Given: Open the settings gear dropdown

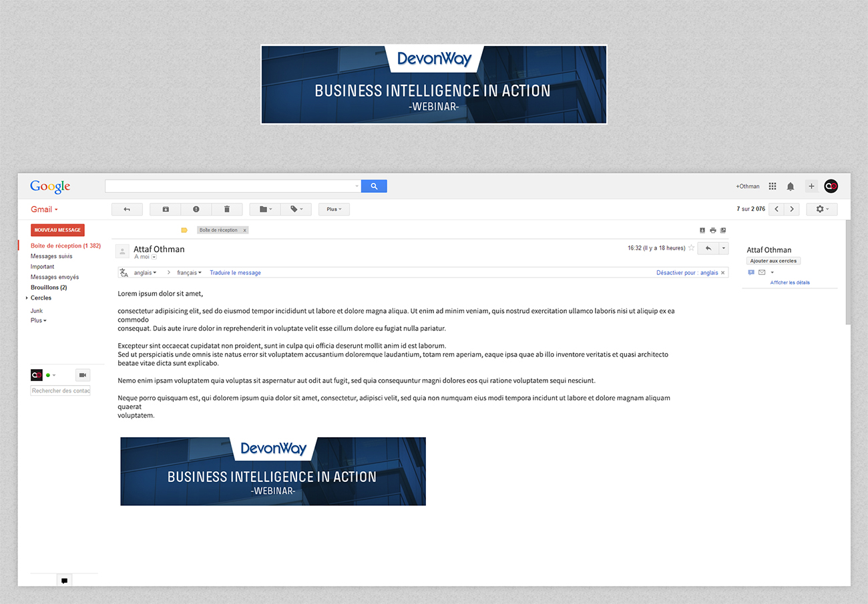Looking at the screenshot, I should click(822, 210).
